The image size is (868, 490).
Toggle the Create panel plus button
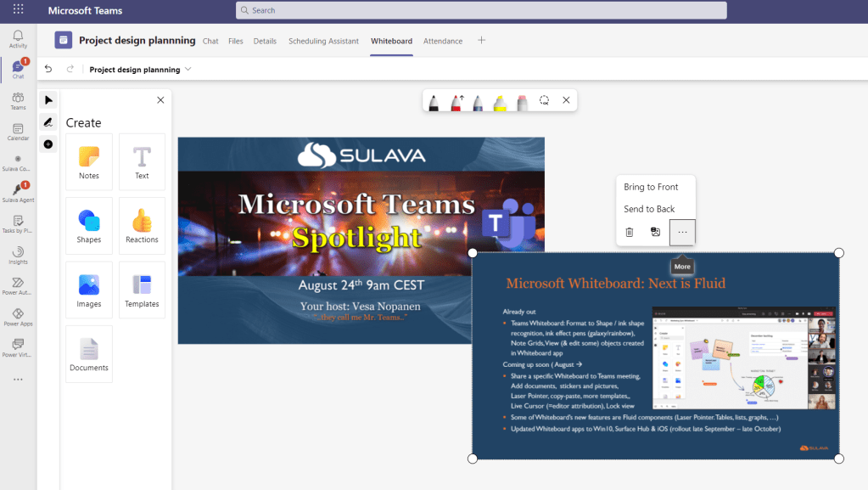[48, 144]
